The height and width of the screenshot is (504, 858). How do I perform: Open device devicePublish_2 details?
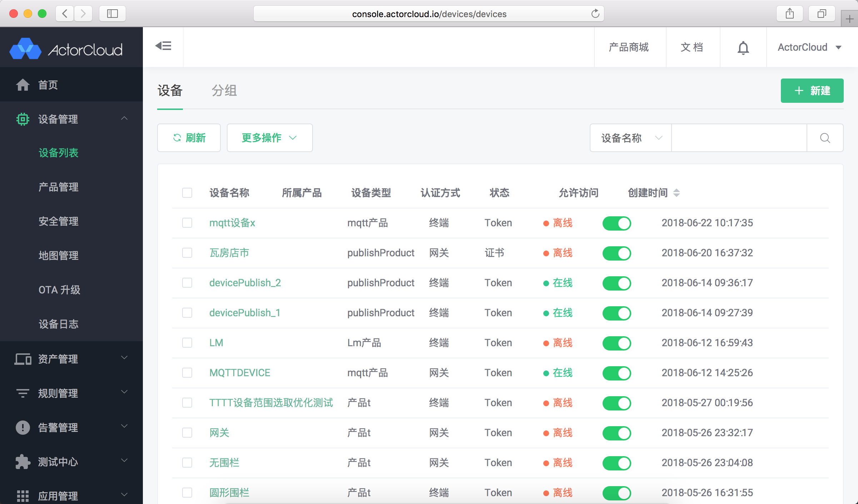(245, 283)
